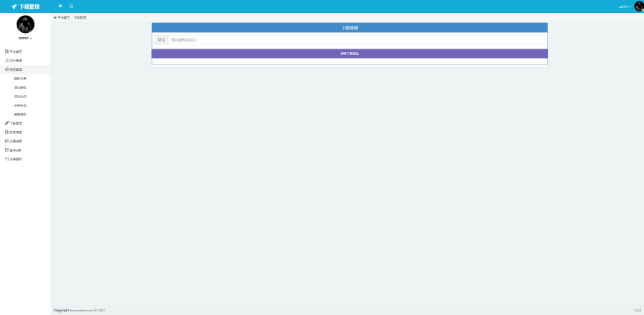Click the 下载管理 panel header
644x315 pixels.
[349, 28]
